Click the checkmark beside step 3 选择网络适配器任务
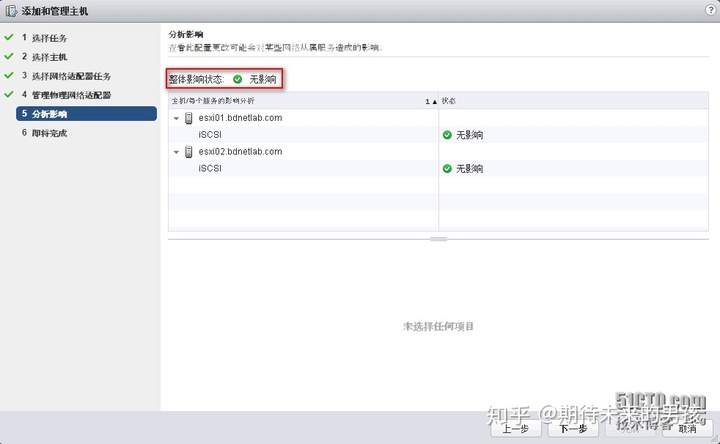720x444 pixels. tap(9, 75)
